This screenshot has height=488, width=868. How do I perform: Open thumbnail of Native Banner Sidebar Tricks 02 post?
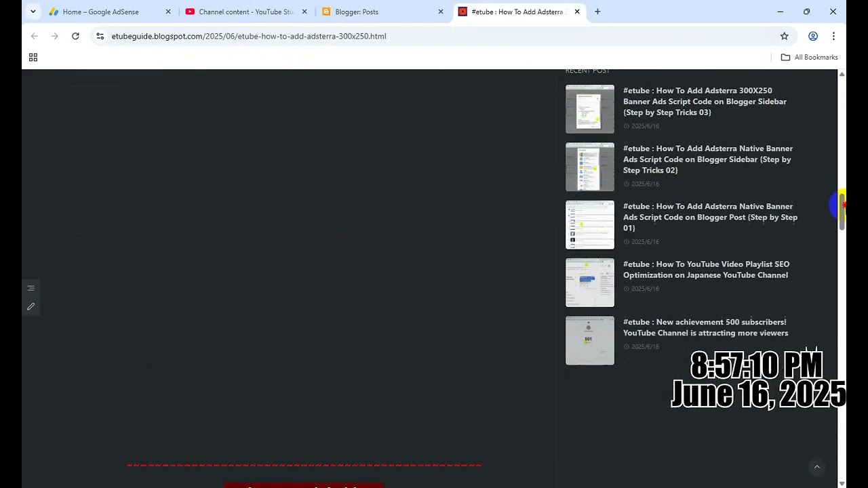[x=590, y=167]
